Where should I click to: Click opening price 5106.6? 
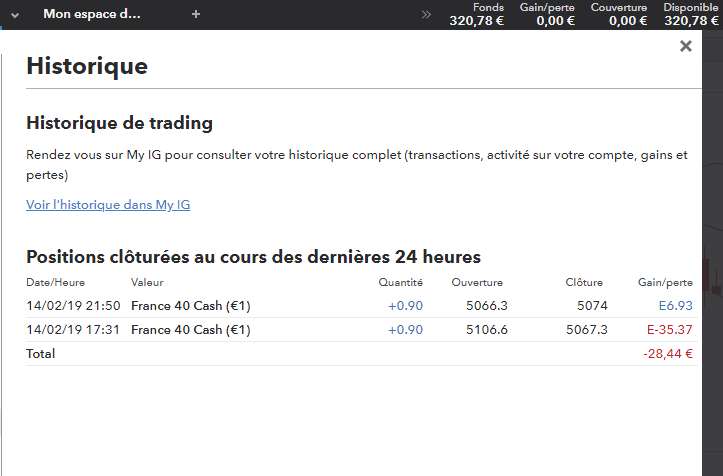click(487, 330)
